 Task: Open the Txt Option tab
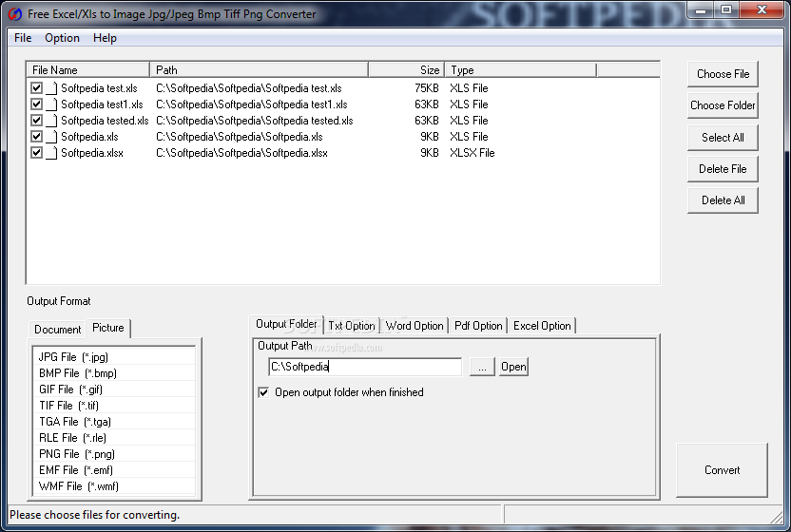352,326
